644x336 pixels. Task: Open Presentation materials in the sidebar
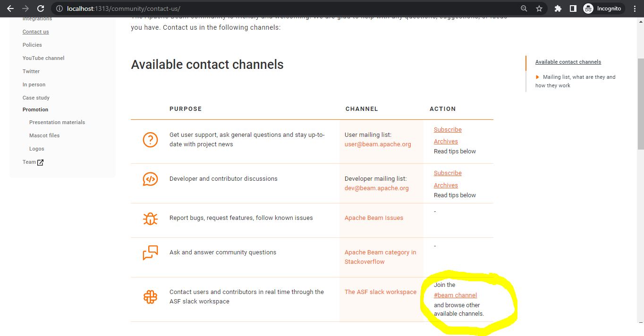point(57,122)
